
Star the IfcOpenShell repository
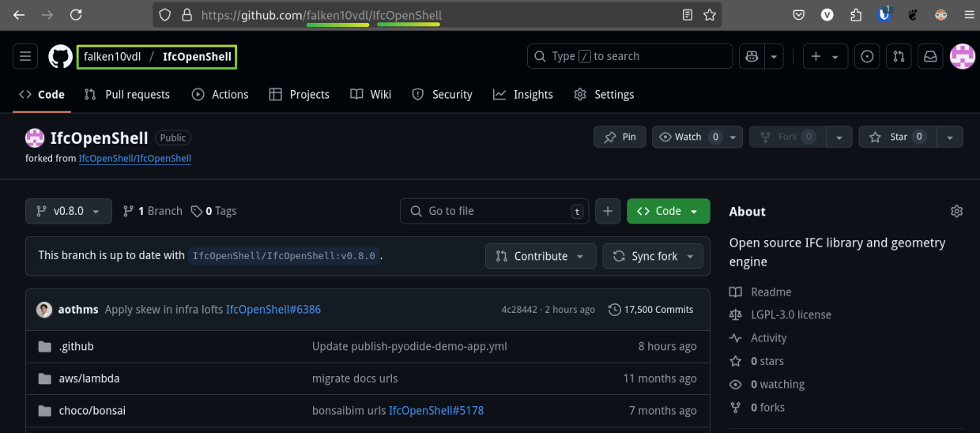tap(897, 137)
